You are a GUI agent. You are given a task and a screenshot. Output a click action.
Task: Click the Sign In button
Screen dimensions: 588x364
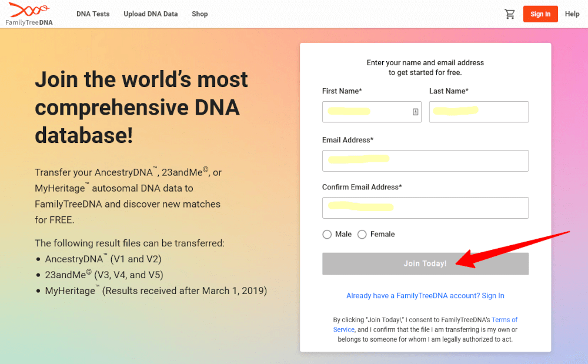540,14
